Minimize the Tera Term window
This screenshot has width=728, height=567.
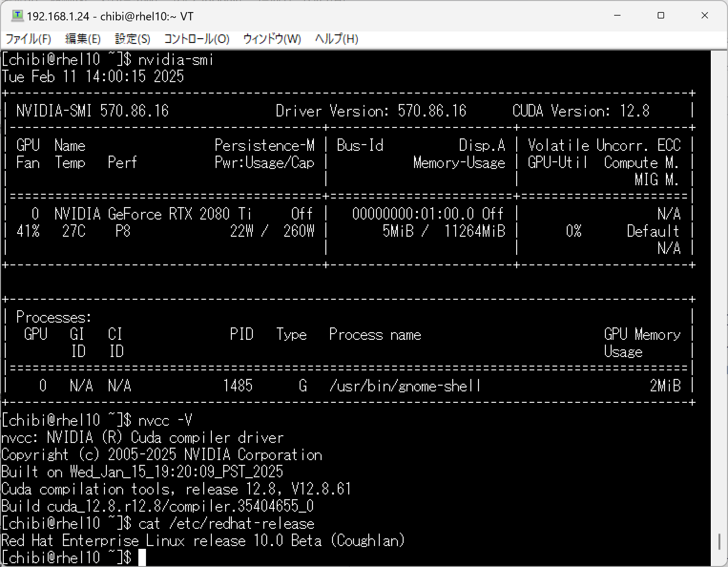pyautogui.click(x=617, y=16)
